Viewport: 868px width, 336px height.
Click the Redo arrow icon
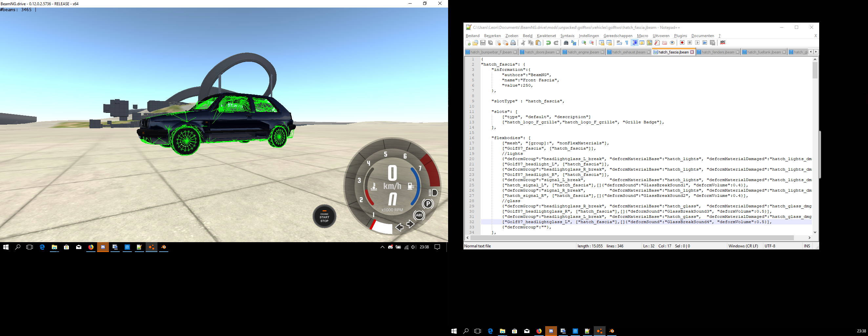coord(556,42)
